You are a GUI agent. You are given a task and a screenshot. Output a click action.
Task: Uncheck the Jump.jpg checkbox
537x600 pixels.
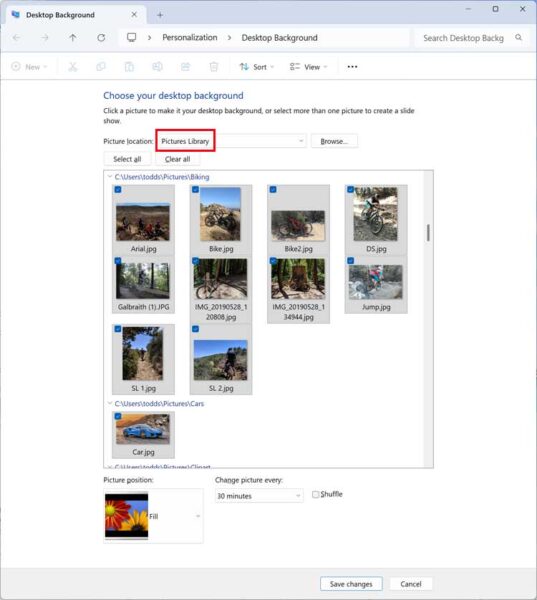click(x=351, y=261)
